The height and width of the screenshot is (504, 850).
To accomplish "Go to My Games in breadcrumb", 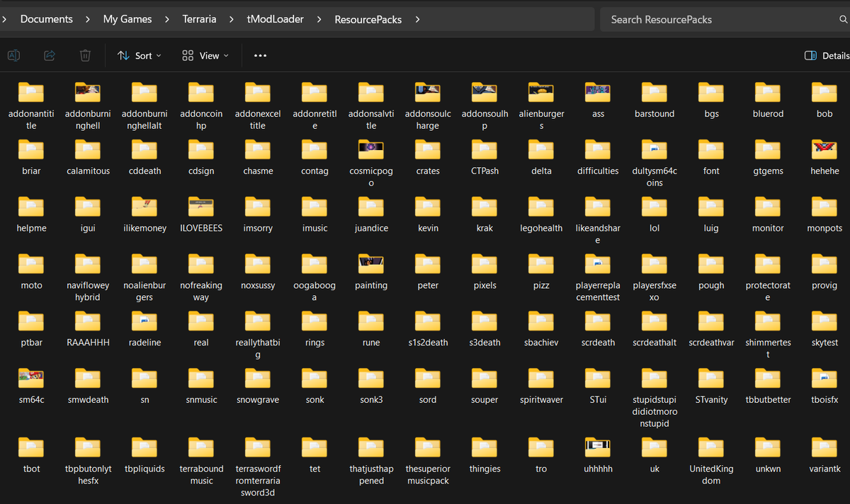I will 127,19.
